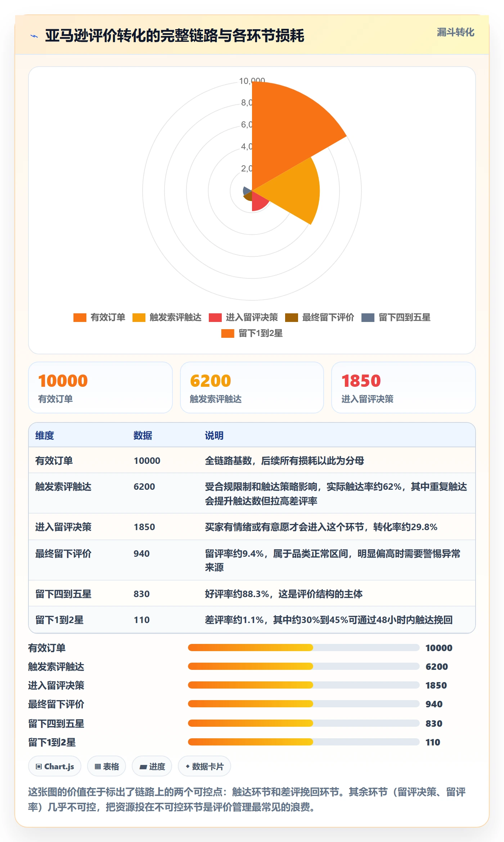504x842 pixels.
Task: Click the 进度 tag bar icon
Action: pos(143,767)
